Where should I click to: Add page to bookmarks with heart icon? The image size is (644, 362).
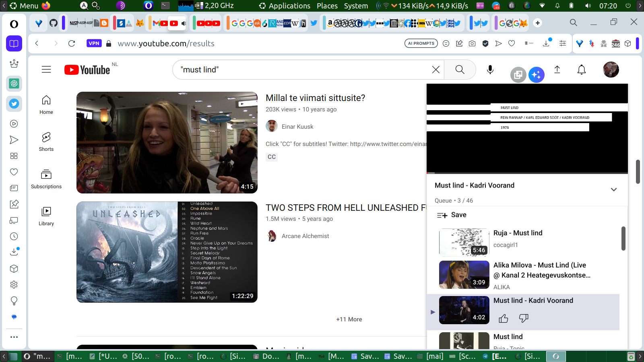[x=512, y=43]
